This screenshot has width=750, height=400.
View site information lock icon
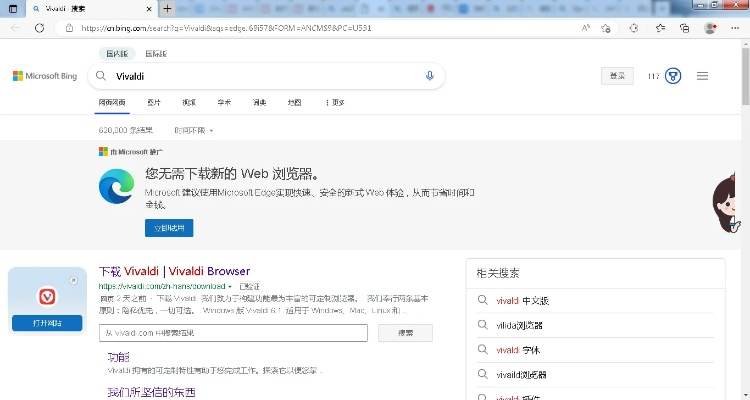(69, 28)
